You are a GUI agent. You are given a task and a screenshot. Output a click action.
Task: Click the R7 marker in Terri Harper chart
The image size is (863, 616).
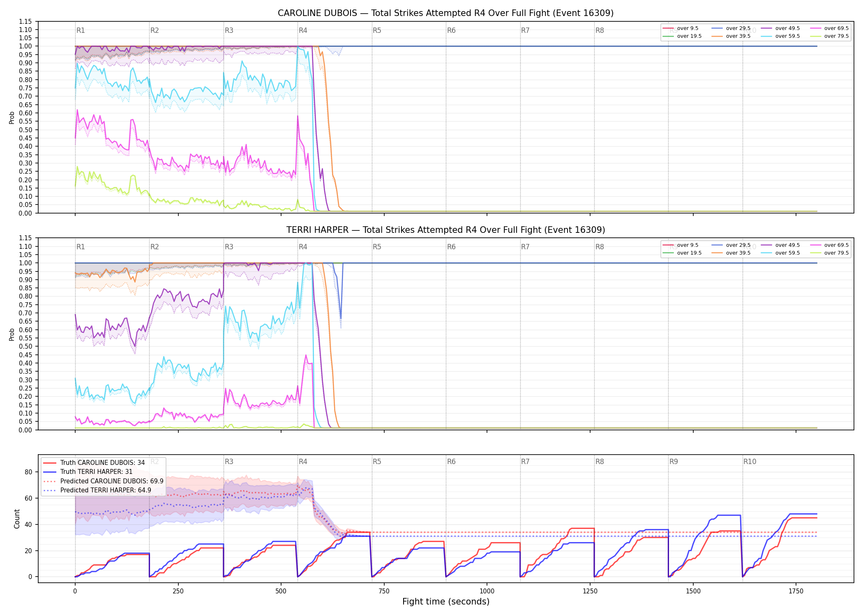coord(525,247)
